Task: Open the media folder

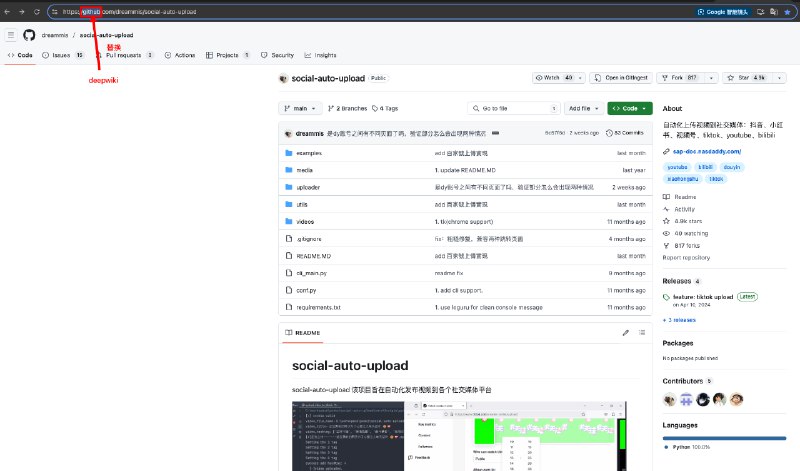Action: tap(305, 170)
